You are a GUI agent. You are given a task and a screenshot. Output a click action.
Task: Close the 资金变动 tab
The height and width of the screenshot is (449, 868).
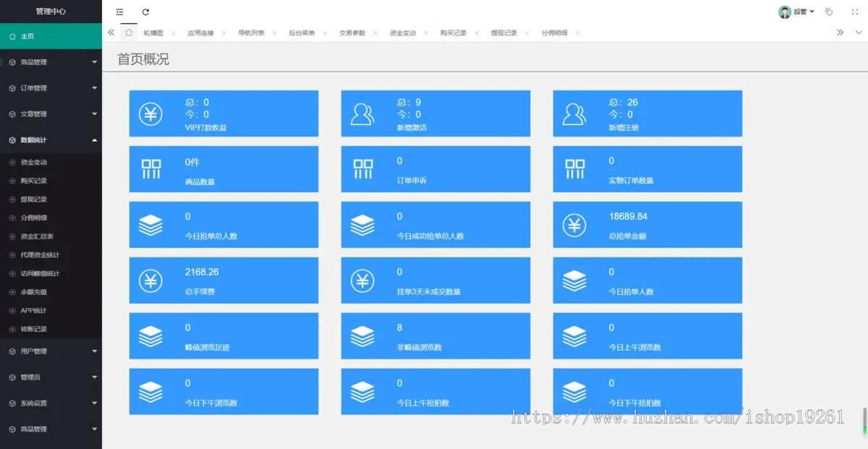tap(426, 33)
